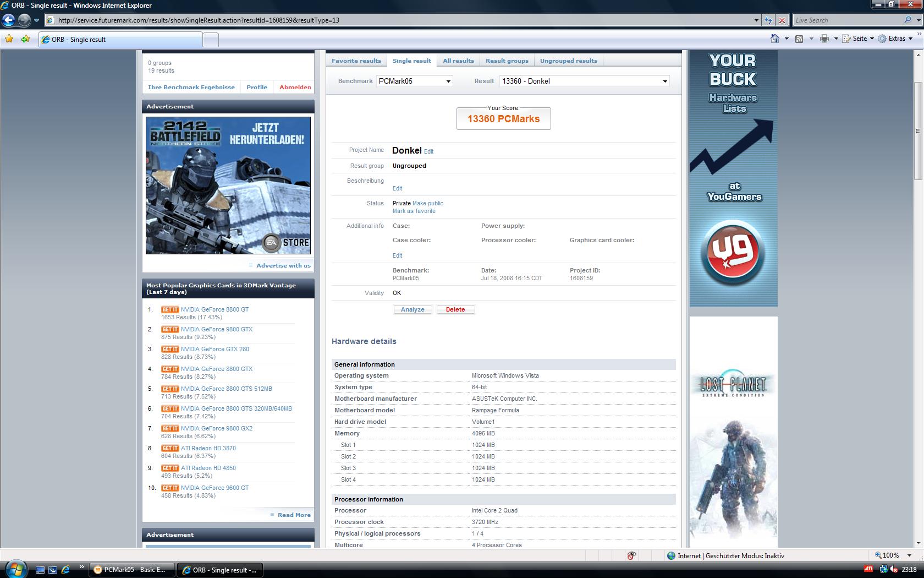Switch to the Favorite results tab
This screenshot has width=924, height=578.
click(356, 61)
